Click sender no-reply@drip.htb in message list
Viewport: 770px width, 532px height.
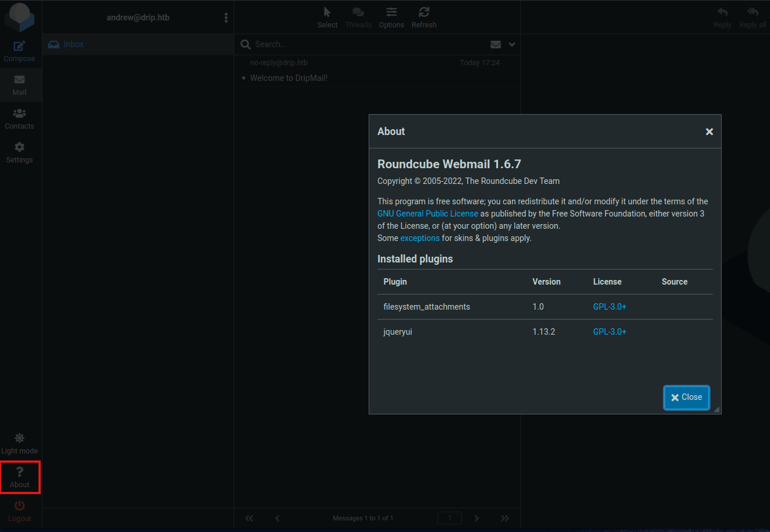click(279, 63)
